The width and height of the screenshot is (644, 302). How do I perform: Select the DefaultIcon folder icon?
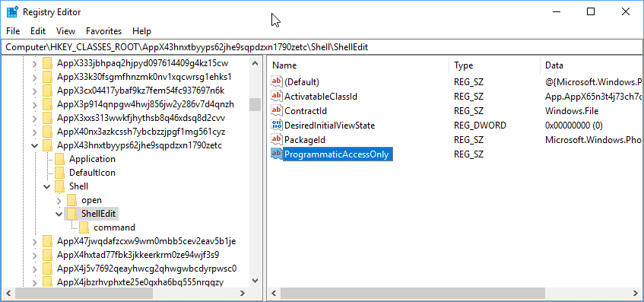[x=59, y=173]
